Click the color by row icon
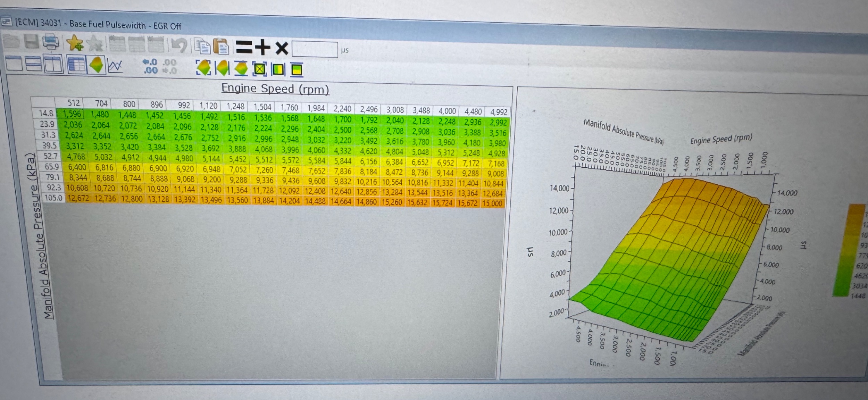The width and height of the screenshot is (868, 400). 297,70
